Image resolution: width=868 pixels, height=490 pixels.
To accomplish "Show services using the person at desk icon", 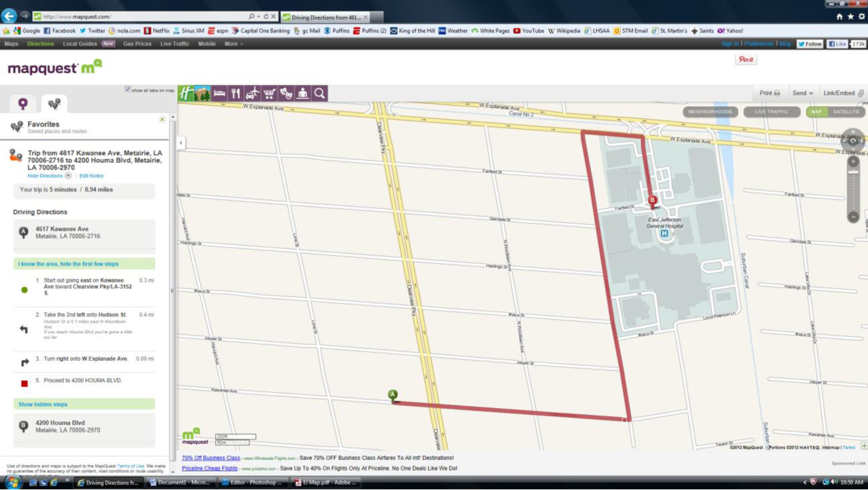I will pos(303,93).
